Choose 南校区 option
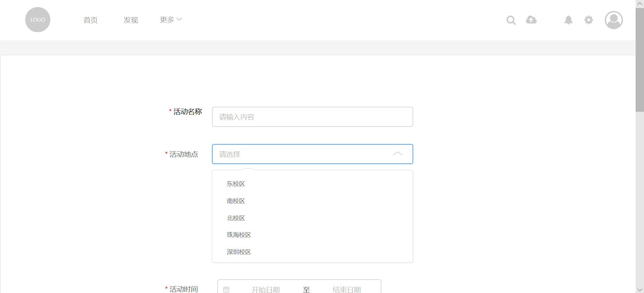The width and height of the screenshot is (644, 293). tap(236, 201)
